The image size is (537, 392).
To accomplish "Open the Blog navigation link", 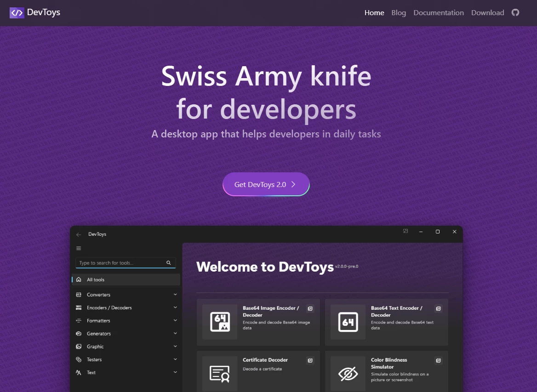I will point(399,12).
